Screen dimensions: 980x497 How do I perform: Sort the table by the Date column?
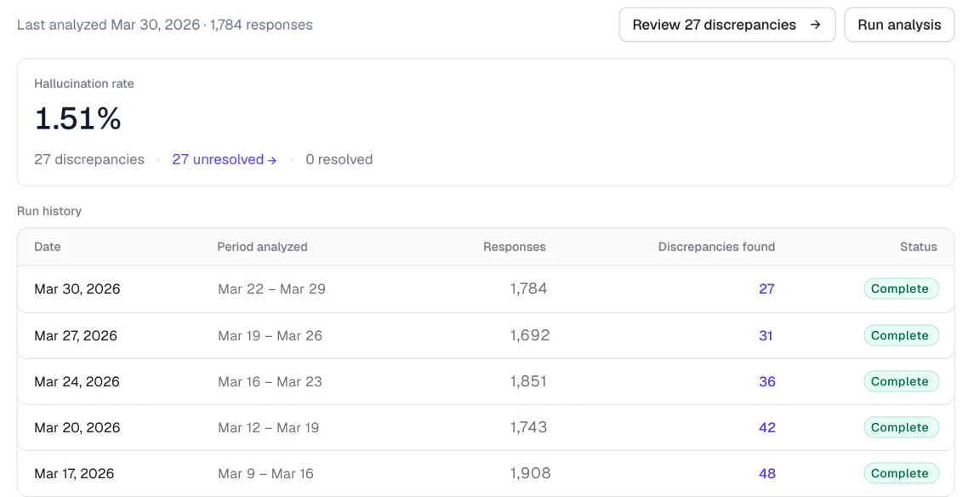pyautogui.click(x=47, y=247)
